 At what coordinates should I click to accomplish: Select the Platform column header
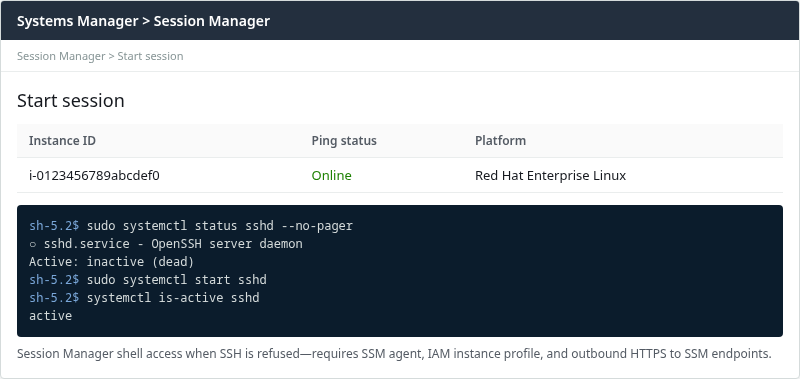pyautogui.click(x=501, y=140)
